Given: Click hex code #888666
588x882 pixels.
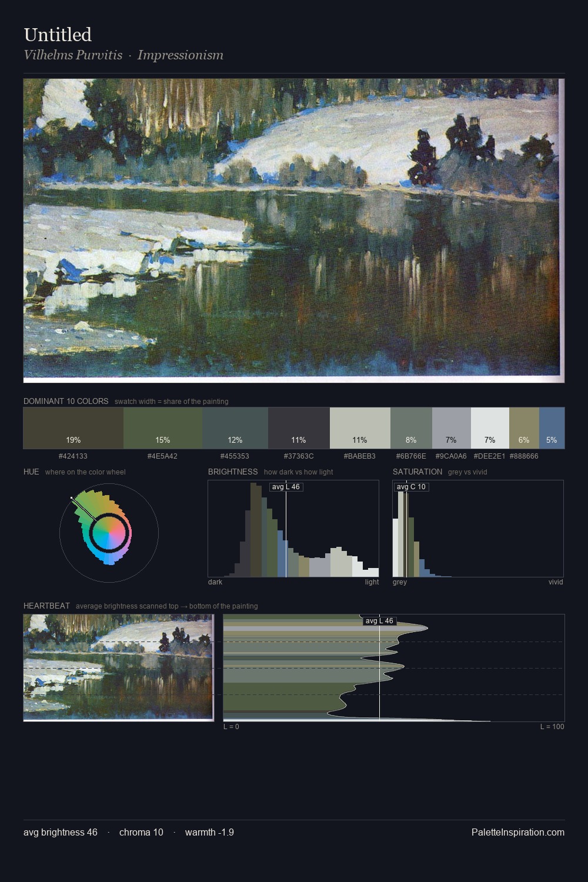Looking at the screenshot, I should coord(524,456).
